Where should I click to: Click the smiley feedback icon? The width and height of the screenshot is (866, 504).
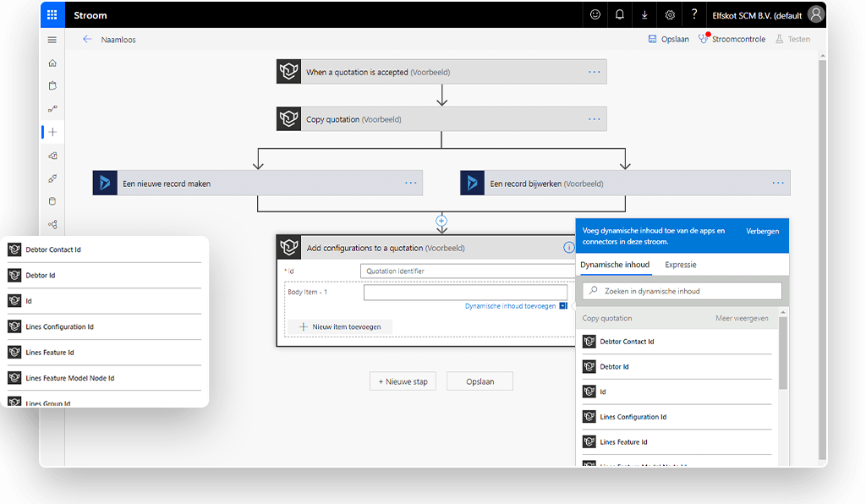pos(595,14)
